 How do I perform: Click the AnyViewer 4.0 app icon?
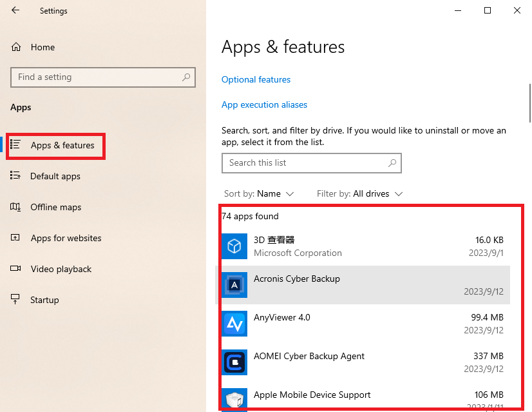tap(234, 324)
